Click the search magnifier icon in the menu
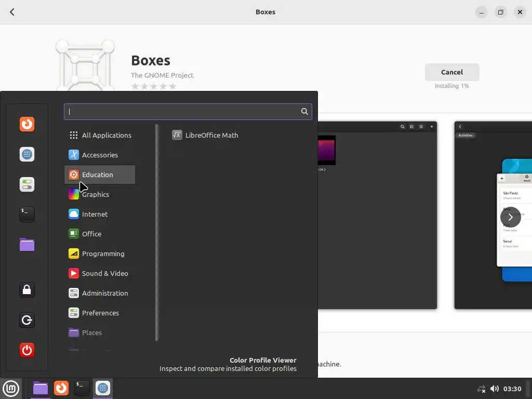 (x=304, y=112)
